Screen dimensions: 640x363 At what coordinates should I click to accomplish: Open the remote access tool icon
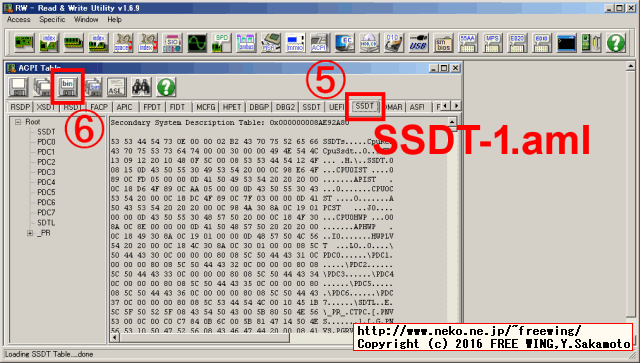[x=591, y=42]
